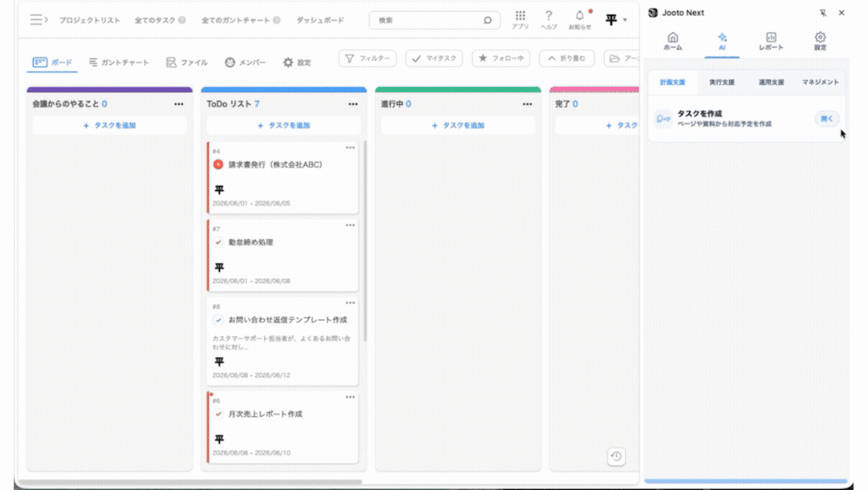Open options menu on task #6 card
Screen dimensions: 868x490
tap(351, 397)
